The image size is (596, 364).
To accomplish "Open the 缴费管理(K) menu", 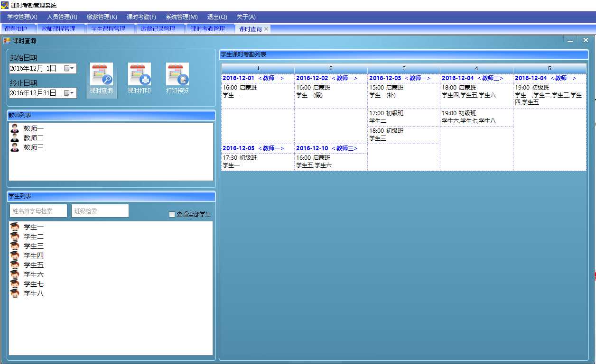I will coord(102,17).
